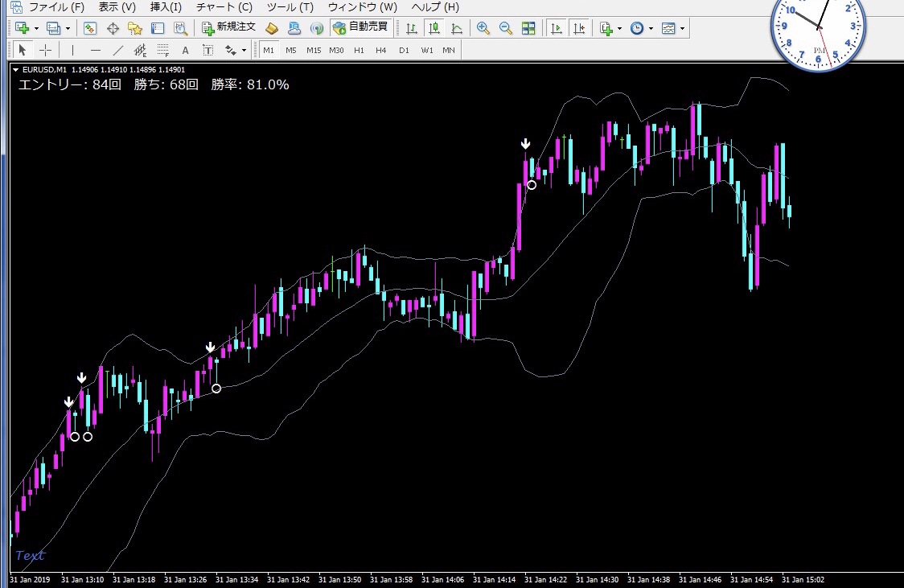This screenshot has width=904, height=588.
Task: Select the trendline drawing tool
Action: tap(117, 50)
